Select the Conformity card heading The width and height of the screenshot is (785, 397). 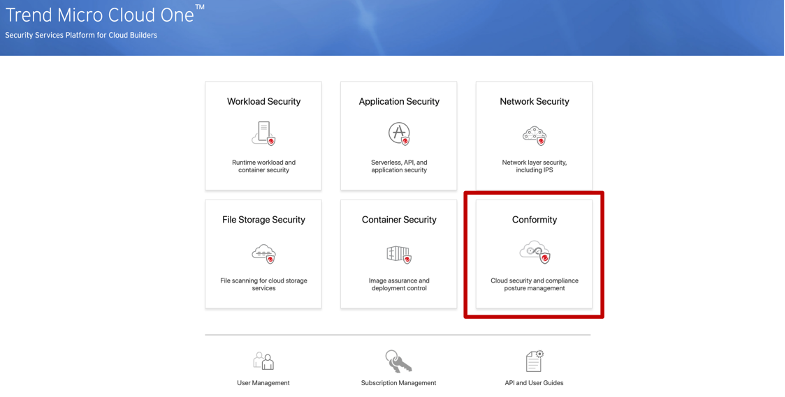pos(534,220)
